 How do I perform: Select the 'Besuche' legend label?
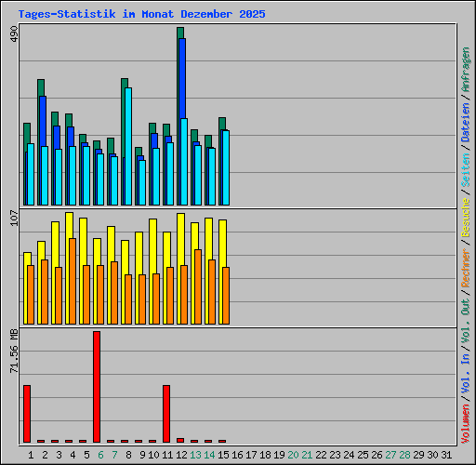(466, 218)
